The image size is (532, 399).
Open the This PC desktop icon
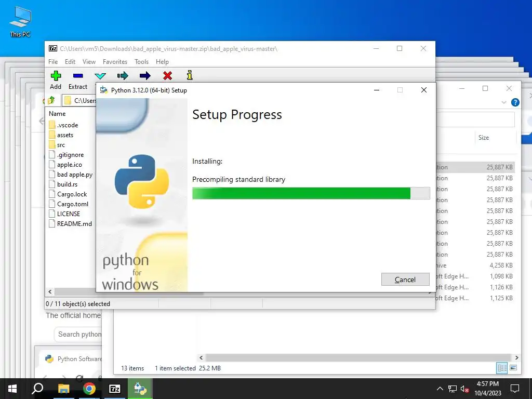20,21
